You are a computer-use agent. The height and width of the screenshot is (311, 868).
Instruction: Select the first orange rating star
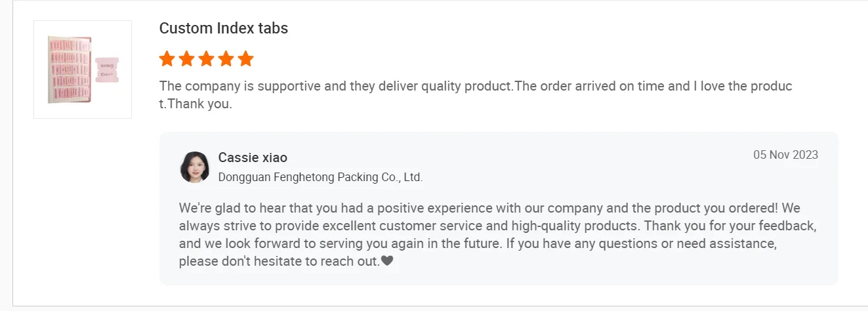pos(167,60)
